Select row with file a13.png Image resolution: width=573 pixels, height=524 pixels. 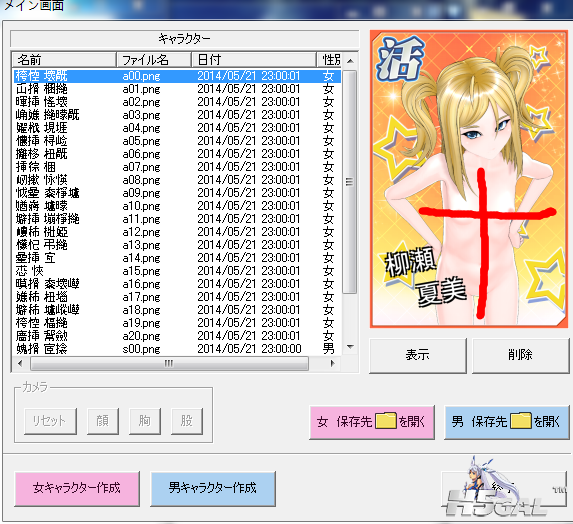click(x=177, y=245)
